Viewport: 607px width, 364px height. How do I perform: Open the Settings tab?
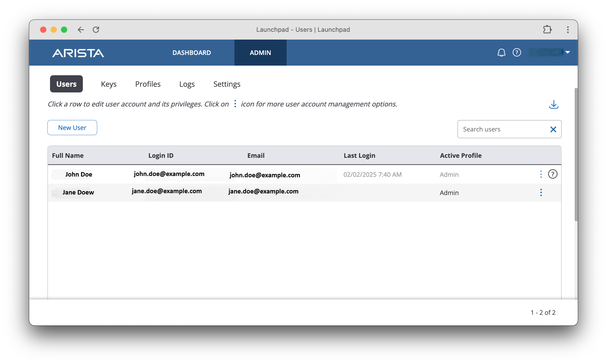(x=227, y=84)
